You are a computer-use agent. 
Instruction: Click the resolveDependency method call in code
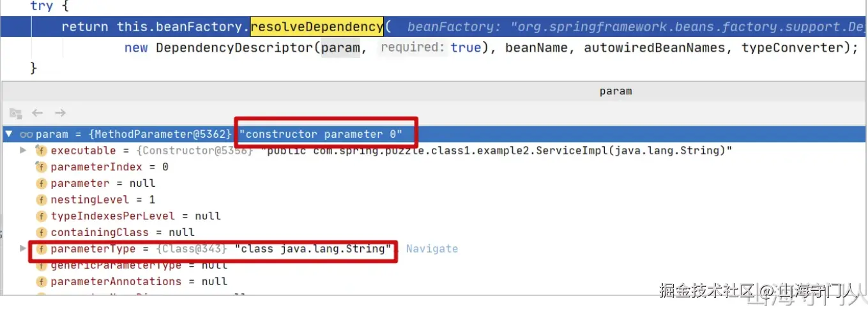tap(317, 27)
